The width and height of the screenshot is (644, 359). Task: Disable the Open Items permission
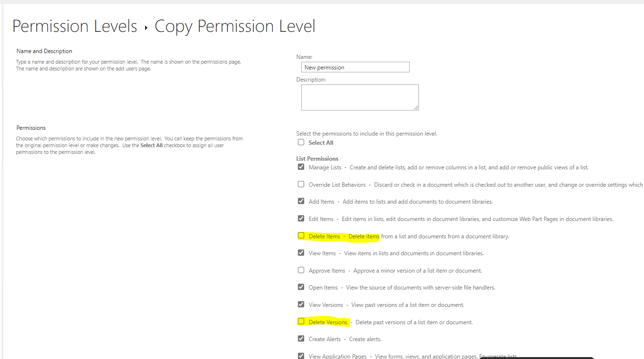(301, 287)
